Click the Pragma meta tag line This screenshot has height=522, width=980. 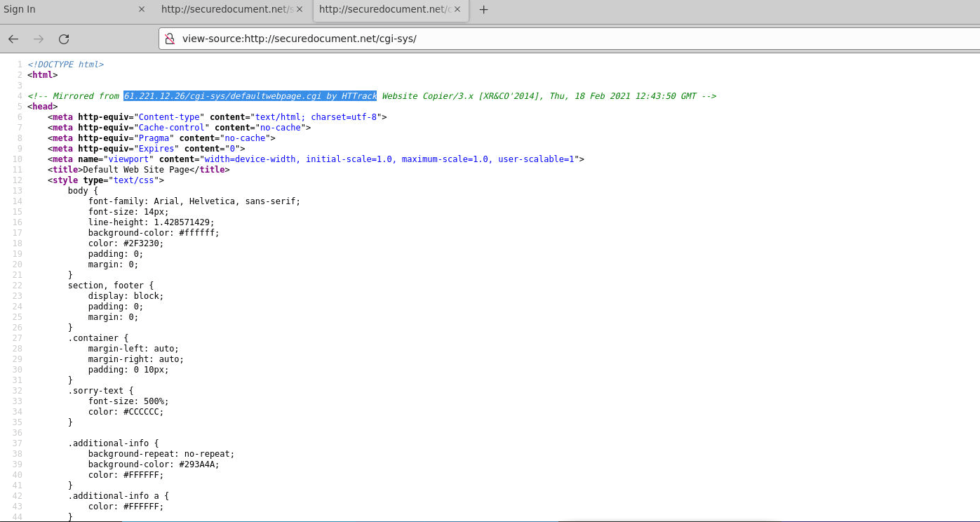point(161,138)
